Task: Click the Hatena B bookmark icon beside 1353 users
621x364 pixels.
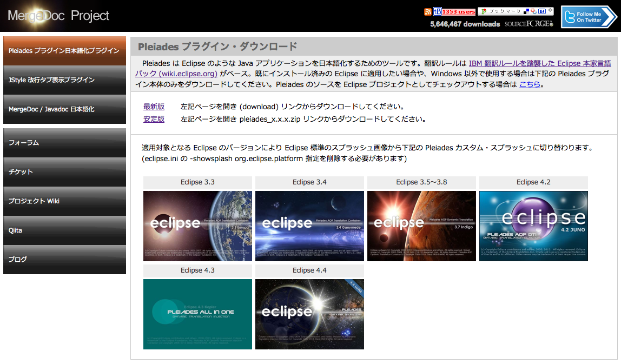Action: click(x=438, y=11)
